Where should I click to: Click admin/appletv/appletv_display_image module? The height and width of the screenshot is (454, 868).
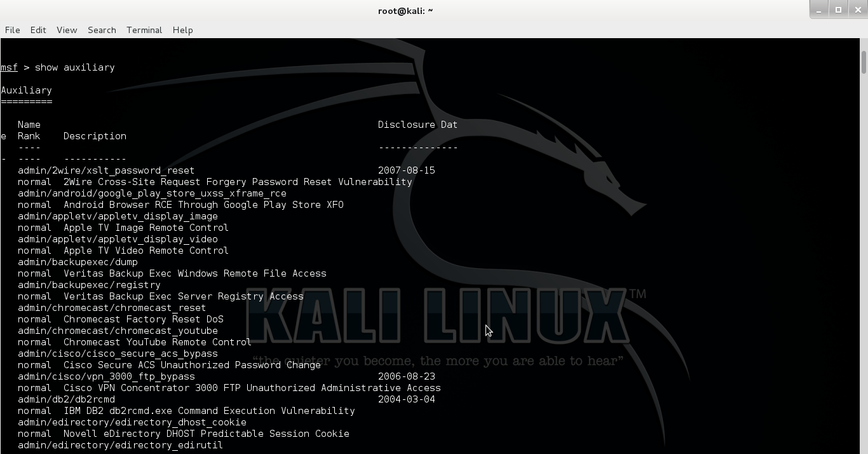click(118, 216)
